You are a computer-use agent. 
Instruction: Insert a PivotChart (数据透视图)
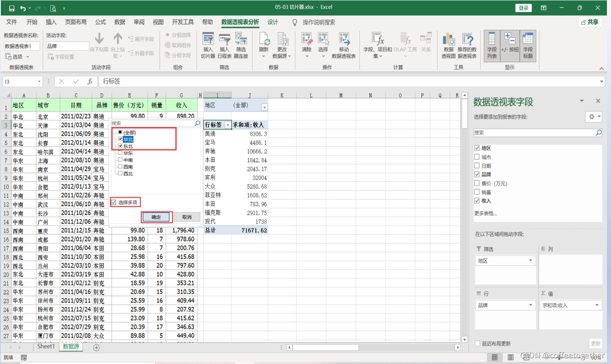(449, 45)
